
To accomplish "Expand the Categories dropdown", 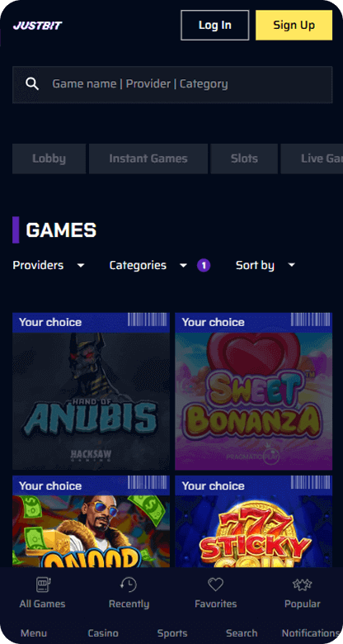I will [x=148, y=265].
